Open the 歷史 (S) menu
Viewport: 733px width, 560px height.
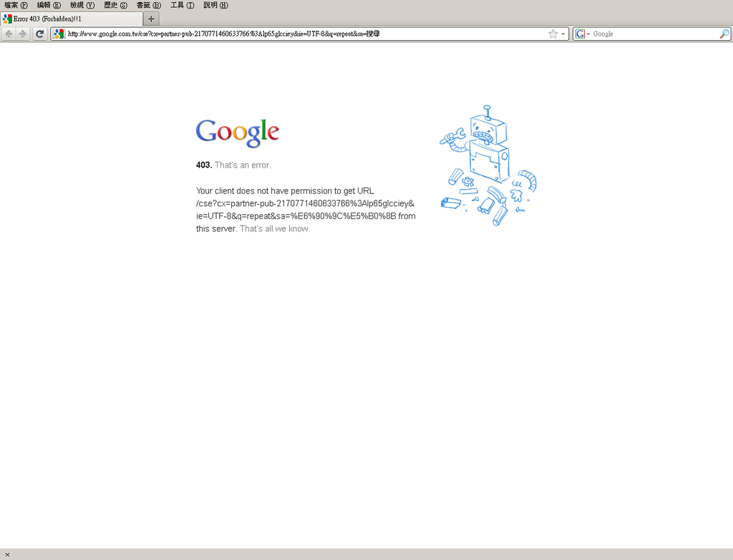pos(115,5)
